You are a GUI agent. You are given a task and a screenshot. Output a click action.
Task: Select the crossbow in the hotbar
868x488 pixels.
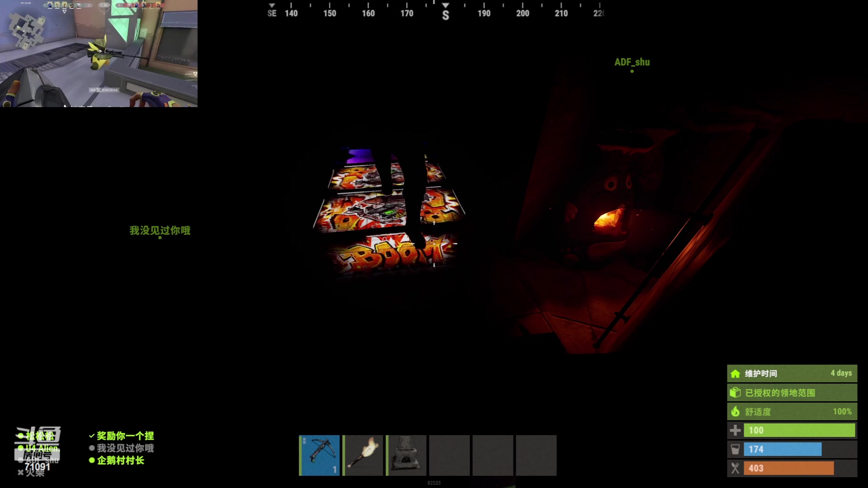(x=319, y=455)
